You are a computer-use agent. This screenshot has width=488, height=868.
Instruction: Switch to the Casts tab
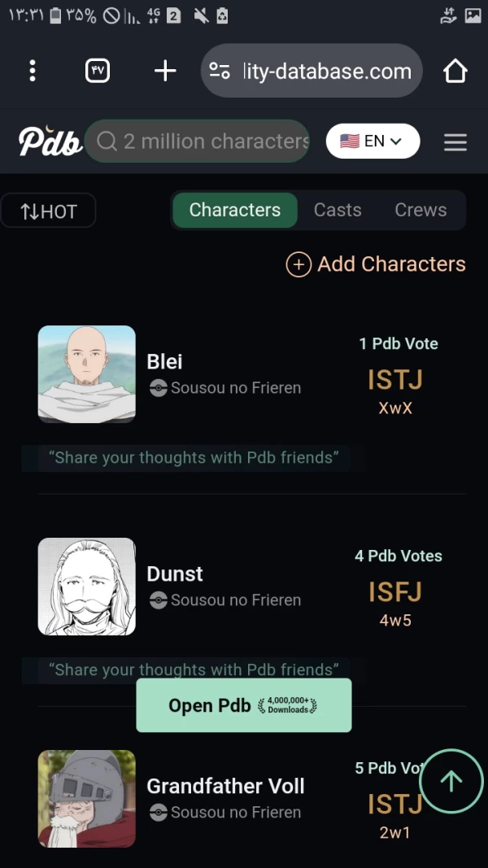pos(338,210)
